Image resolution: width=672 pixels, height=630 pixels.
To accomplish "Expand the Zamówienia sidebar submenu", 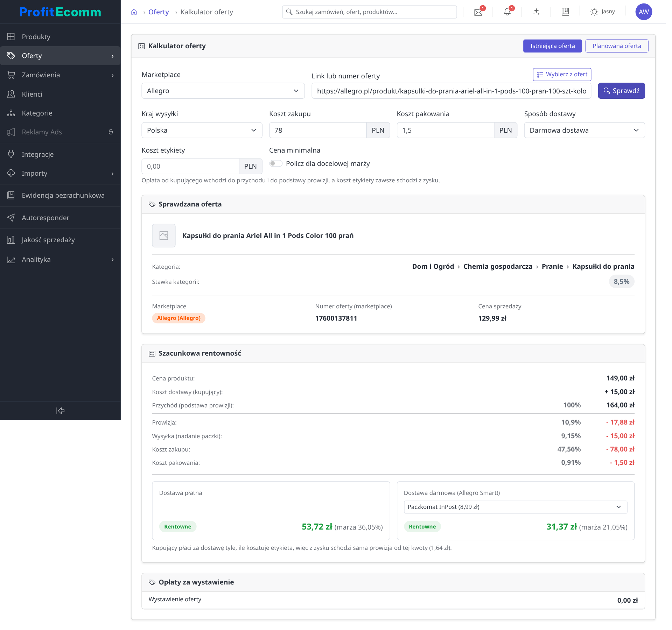I will pyautogui.click(x=112, y=75).
